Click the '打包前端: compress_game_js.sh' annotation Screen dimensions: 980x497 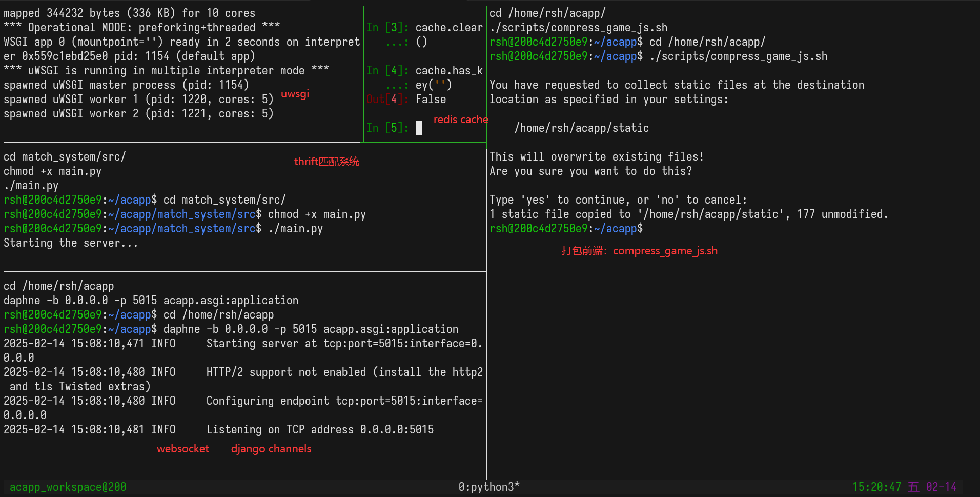(639, 251)
